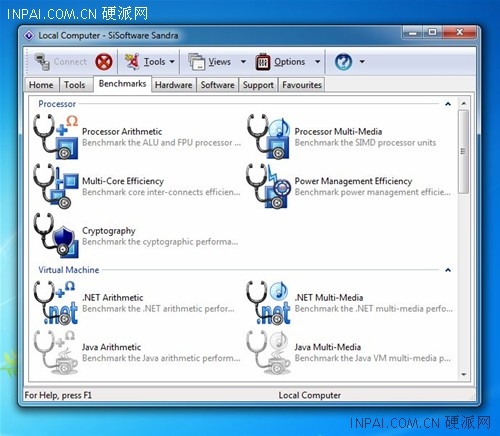Viewport: 500px width, 436px height.
Task: Open the .NET Arithmetic benchmark icon
Action: click(x=56, y=303)
